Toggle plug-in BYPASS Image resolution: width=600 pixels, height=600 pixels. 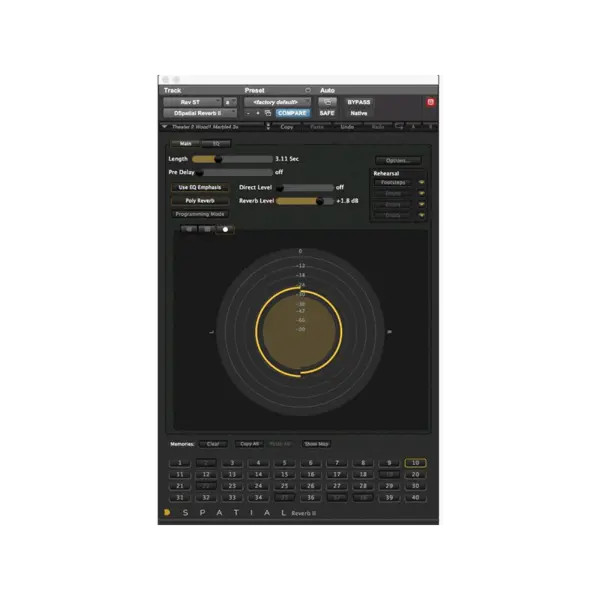click(359, 102)
